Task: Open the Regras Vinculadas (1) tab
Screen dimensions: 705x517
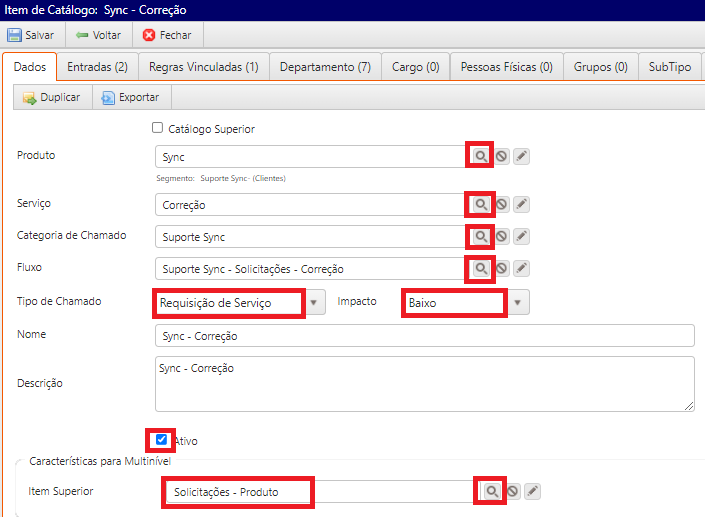Action: (x=203, y=67)
